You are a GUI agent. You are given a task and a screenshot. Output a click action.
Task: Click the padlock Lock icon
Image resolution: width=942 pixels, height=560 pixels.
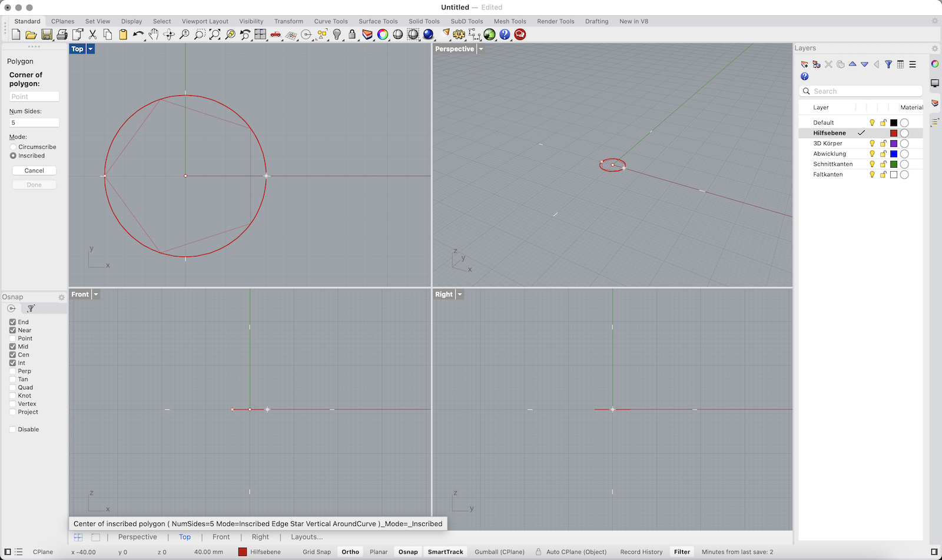coord(352,35)
